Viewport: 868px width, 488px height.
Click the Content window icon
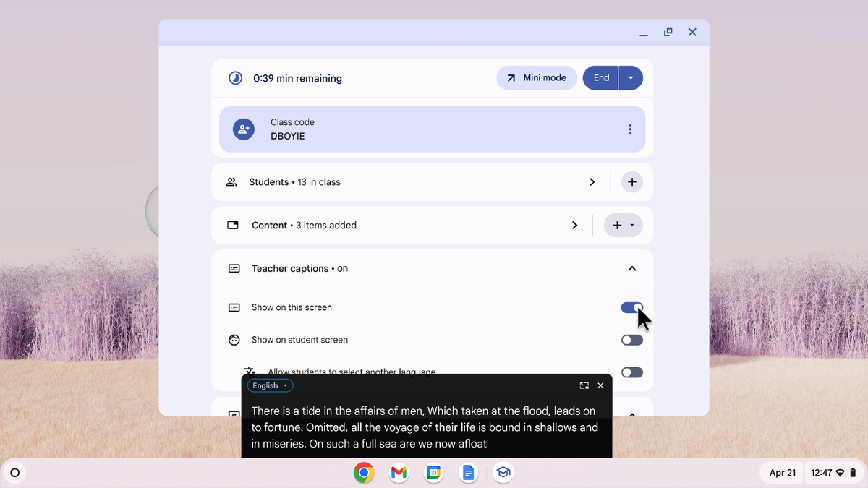(233, 226)
